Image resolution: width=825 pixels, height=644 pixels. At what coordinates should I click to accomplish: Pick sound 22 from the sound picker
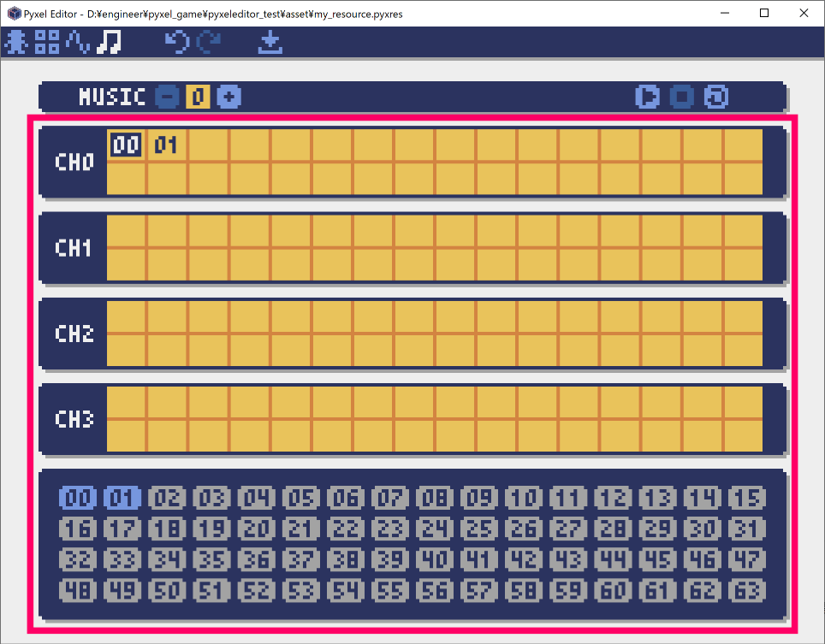[x=346, y=529]
